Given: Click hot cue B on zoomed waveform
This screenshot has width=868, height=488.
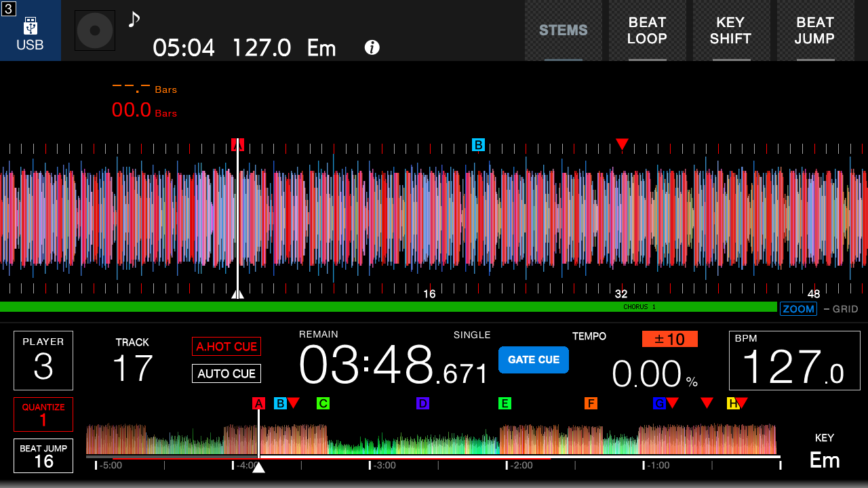Looking at the screenshot, I should tap(478, 144).
